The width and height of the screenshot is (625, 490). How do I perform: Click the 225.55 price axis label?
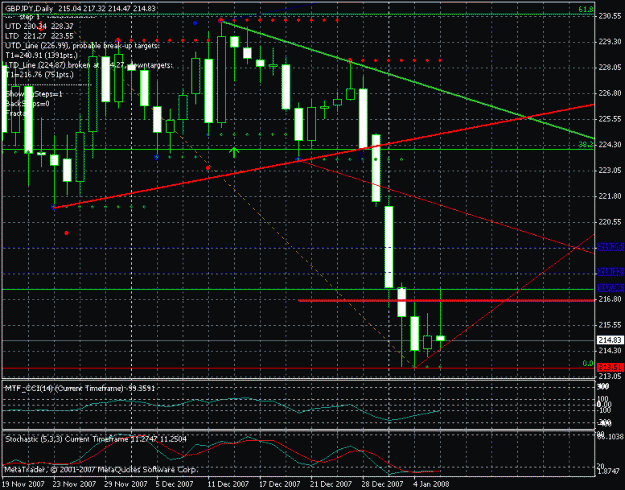[x=610, y=119]
